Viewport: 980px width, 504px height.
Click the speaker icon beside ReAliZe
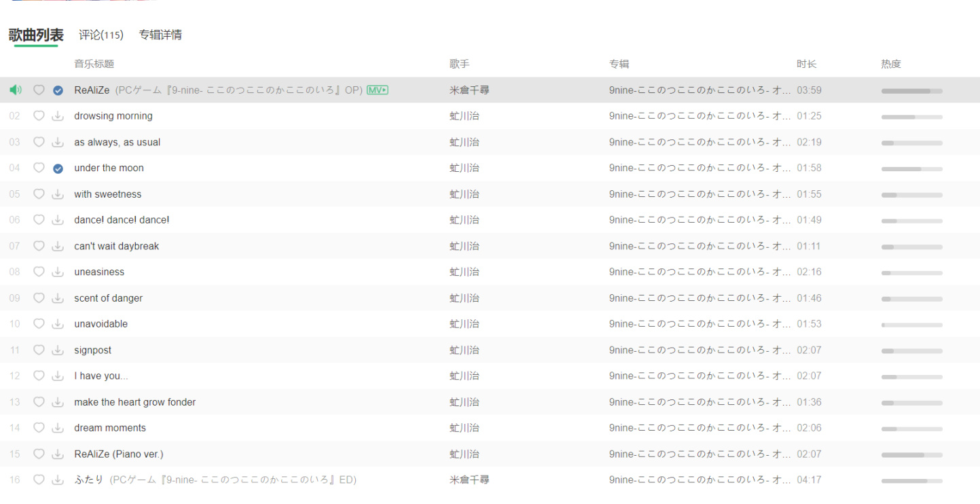point(16,90)
